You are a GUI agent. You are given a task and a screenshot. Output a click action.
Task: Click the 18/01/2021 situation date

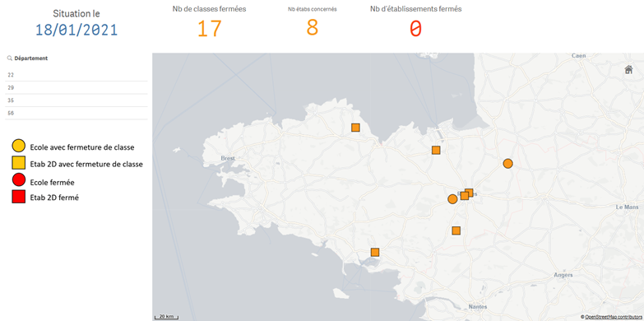[x=76, y=30]
